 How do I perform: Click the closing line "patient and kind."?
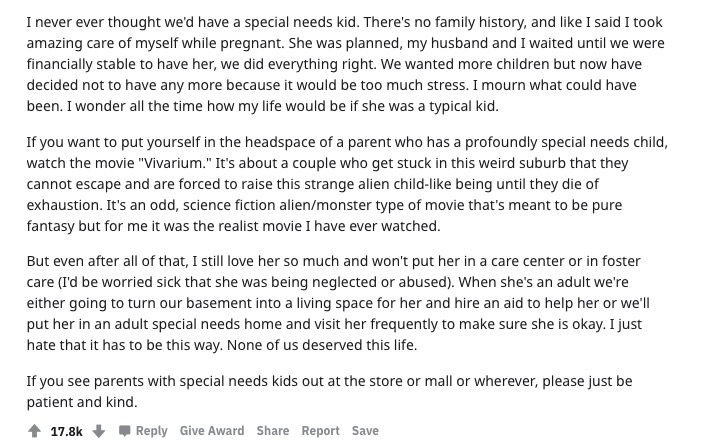pyautogui.click(x=82, y=402)
